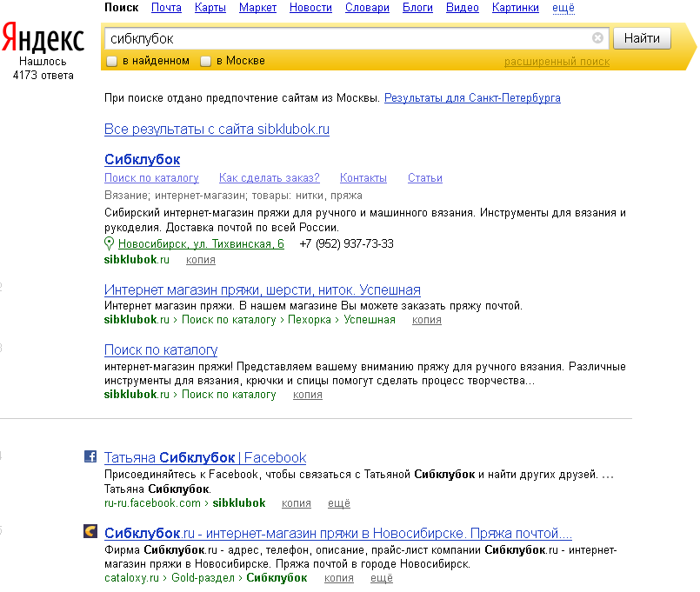Open Gold-раздел breadcrumb in the cataloxy result
This screenshot has width=700, height=592.
point(203,578)
